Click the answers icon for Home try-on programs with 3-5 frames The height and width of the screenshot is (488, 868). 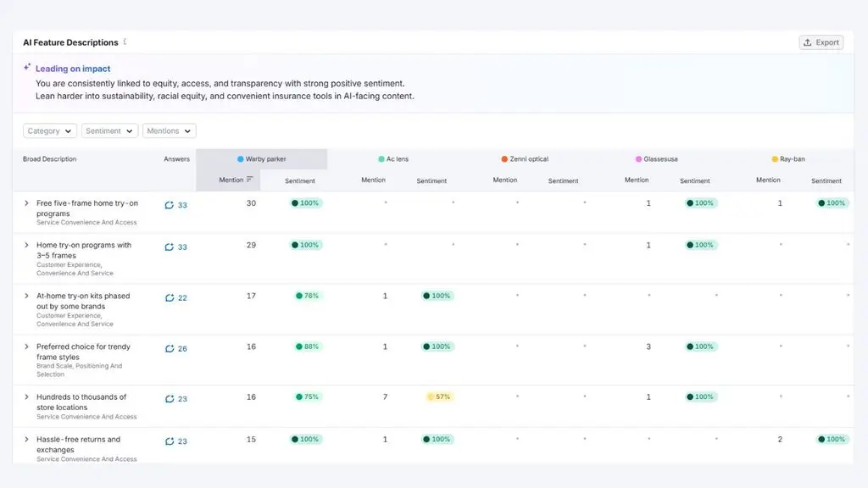coord(170,247)
